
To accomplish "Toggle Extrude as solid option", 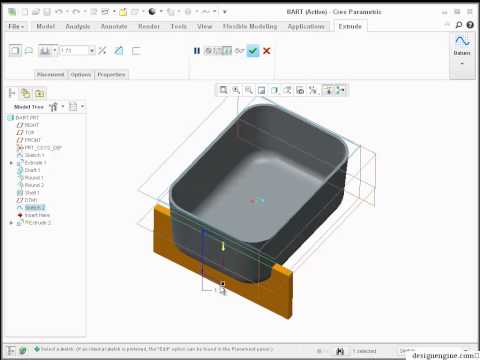I will (x=15, y=51).
